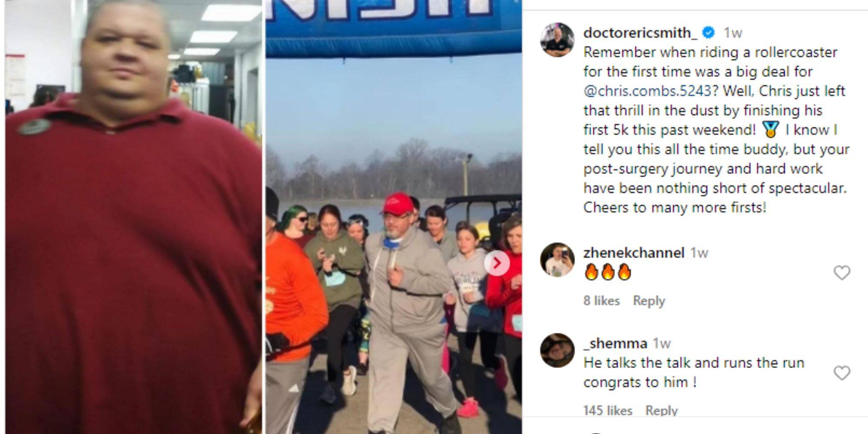
Task: Click the next image carousel arrow
Action: [496, 263]
